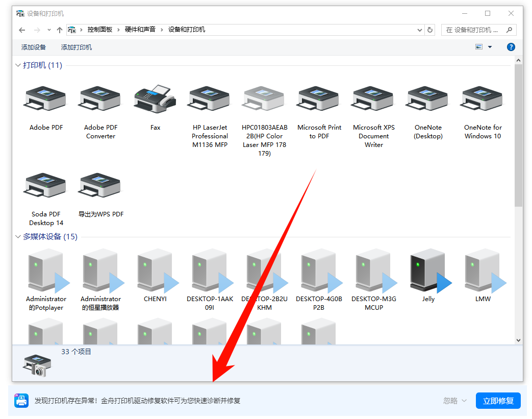Open the 忽略 dropdown in the banner
Screen dimensions: 532x419
click(x=455, y=401)
